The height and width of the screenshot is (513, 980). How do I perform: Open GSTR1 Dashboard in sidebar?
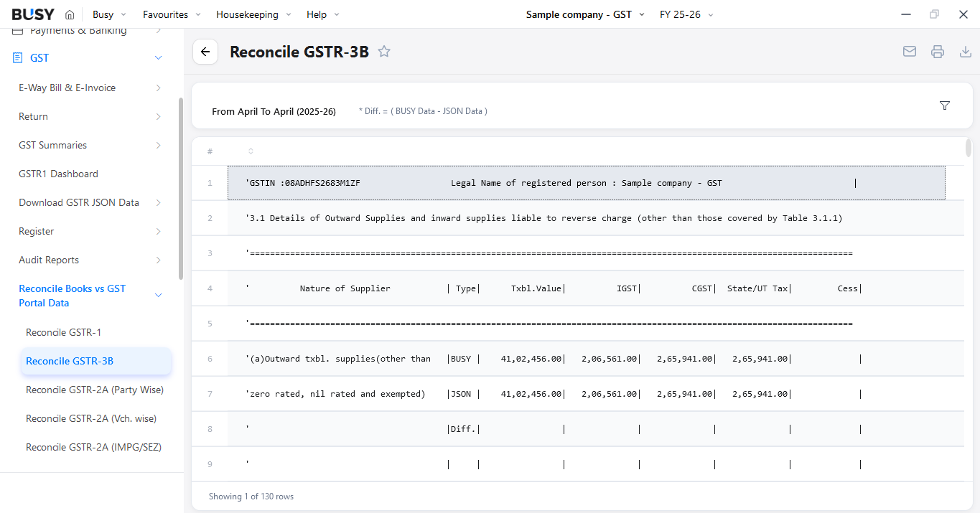tap(58, 174)
